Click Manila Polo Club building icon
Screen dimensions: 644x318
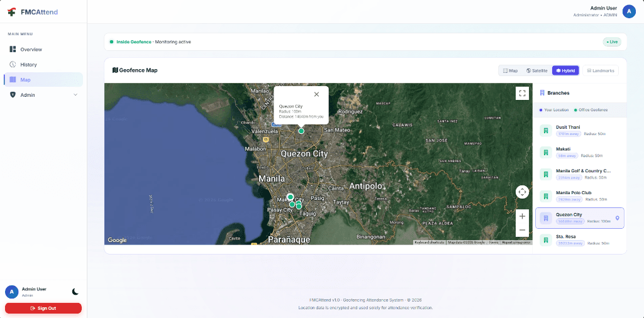546,195
